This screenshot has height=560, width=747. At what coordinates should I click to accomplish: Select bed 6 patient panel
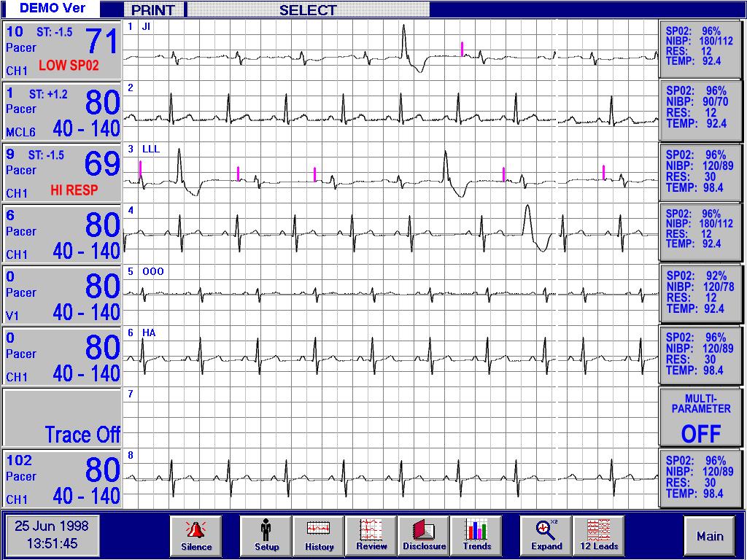pos(62,234)
